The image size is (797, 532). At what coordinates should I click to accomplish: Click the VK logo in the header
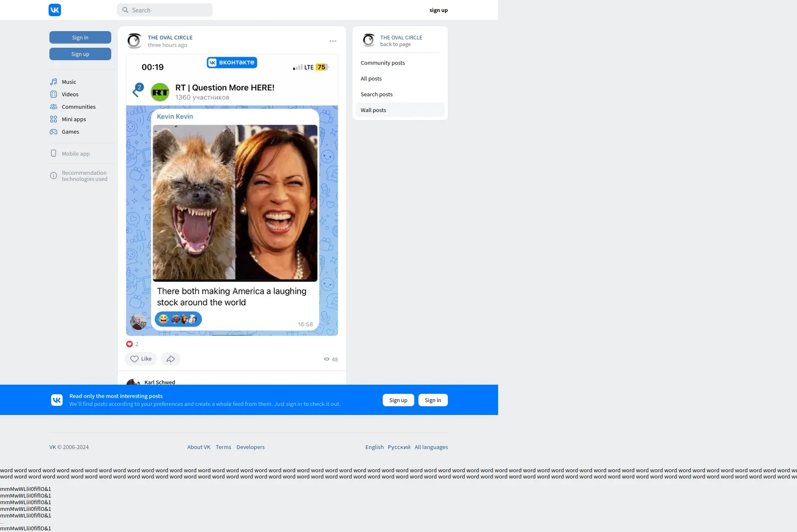point(55,10)
